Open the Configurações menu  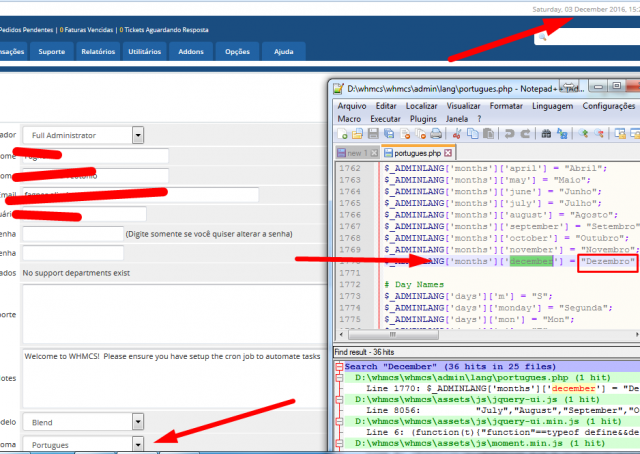point(609,106)
